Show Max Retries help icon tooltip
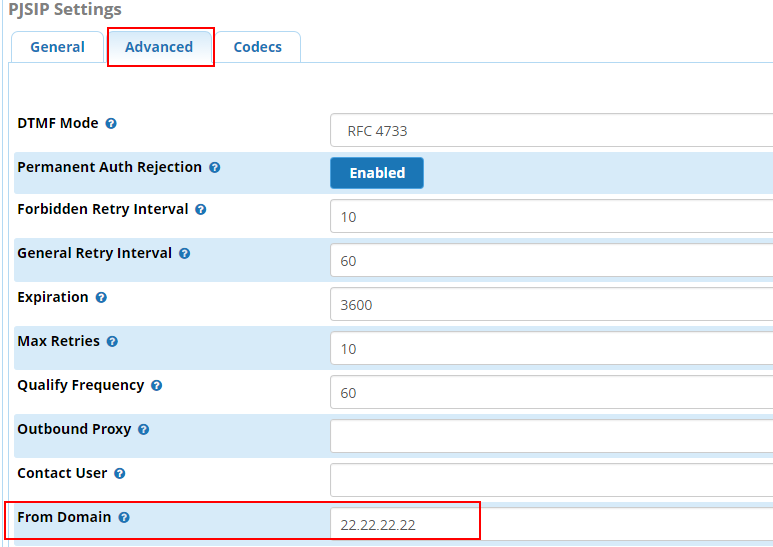 [112, 342]
